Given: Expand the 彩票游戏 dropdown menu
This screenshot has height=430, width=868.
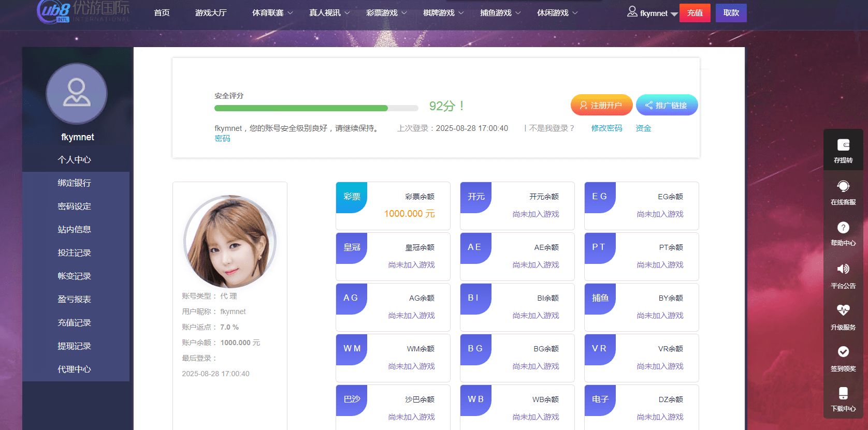Looking at the screenshot, I should [x=386, y=13].
